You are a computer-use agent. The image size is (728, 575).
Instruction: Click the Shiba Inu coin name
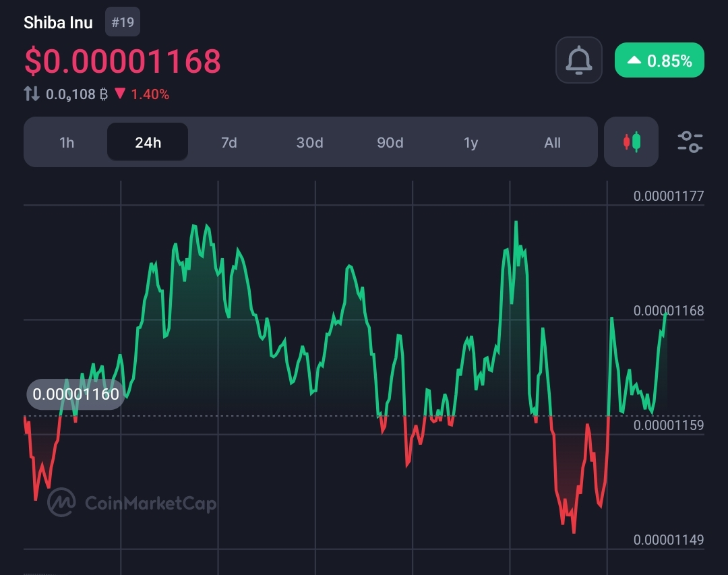point(58,22)
